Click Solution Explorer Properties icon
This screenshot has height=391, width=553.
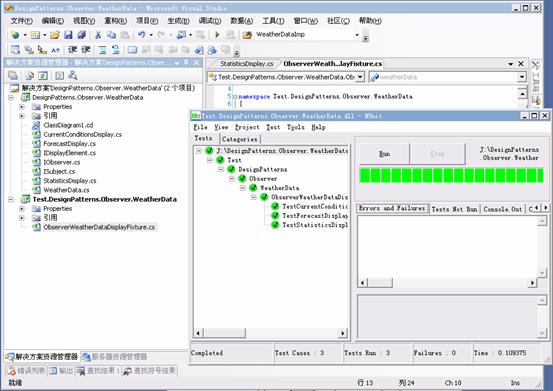click(13, 75)
